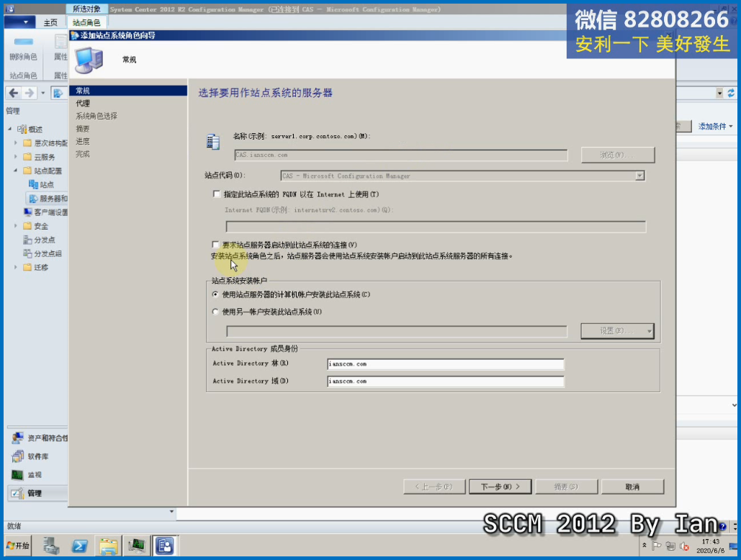Expand the 迁移 folder

(x=16, y=267)
